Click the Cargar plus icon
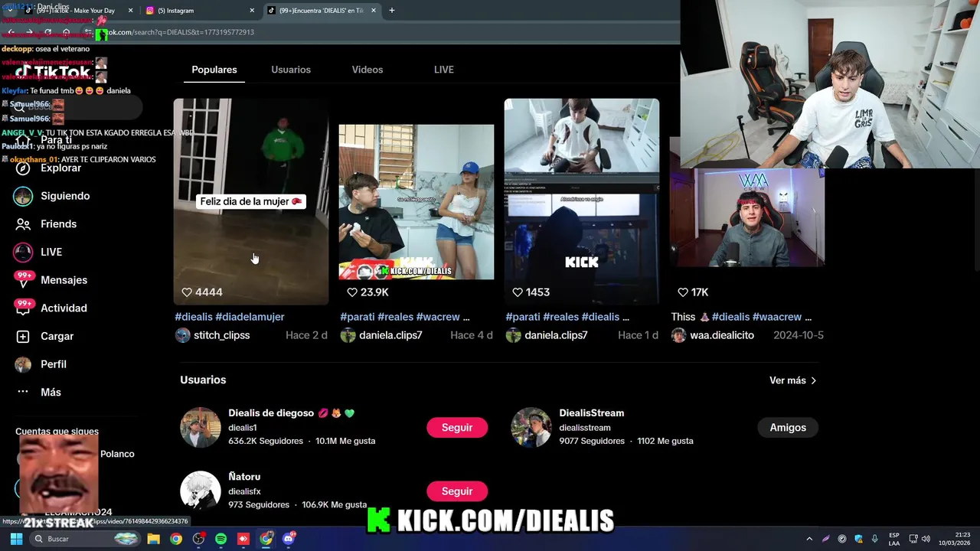 coord(23,336)
